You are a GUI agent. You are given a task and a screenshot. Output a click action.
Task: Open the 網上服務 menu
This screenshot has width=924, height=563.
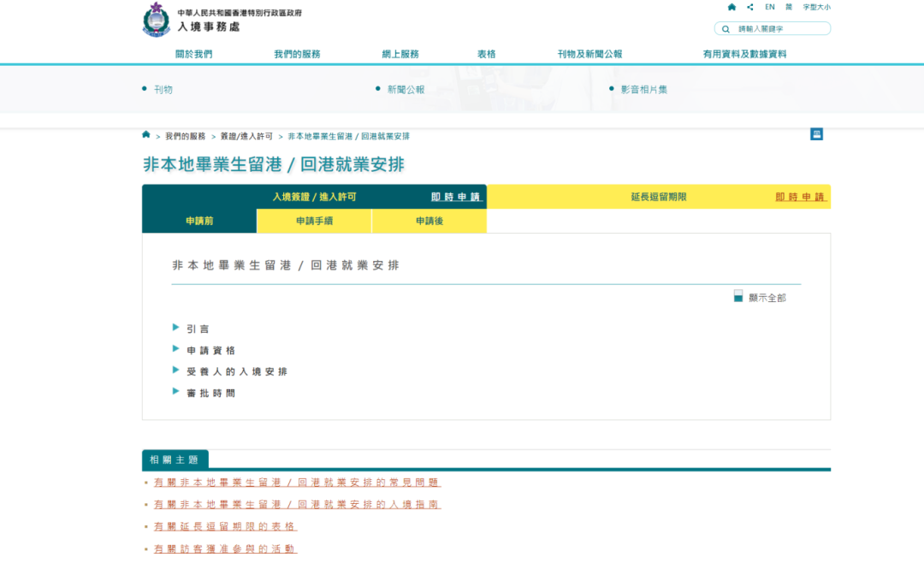click(x=400, y=54)
